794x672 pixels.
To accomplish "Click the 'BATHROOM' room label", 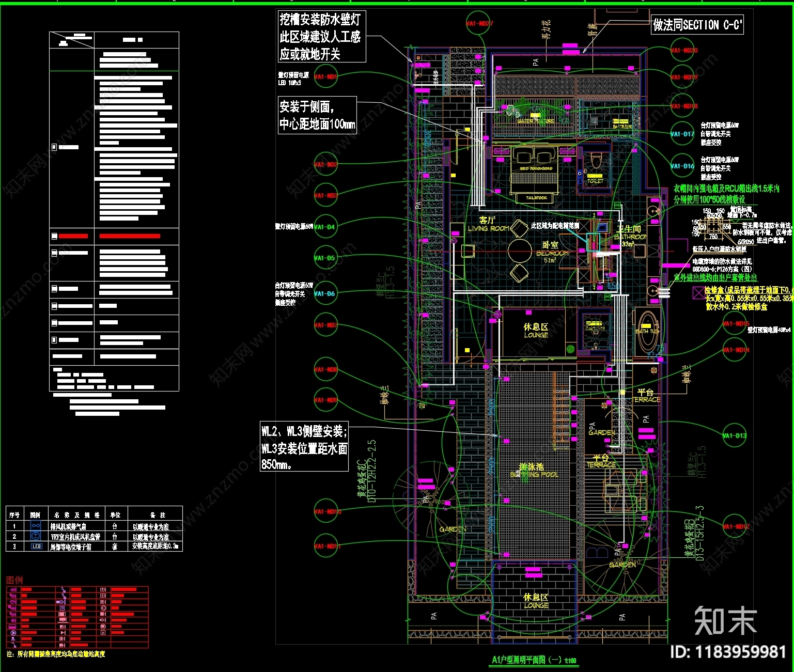I will click(631, 237).
